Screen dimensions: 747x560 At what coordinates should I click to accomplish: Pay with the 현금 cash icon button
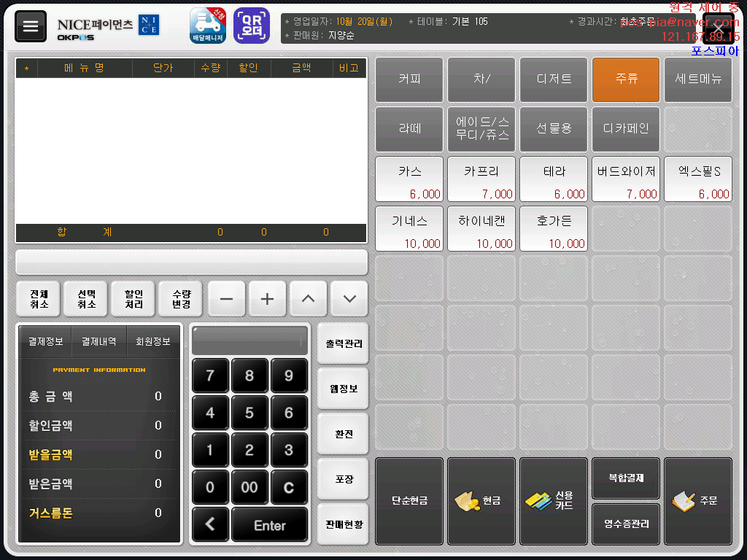(x=481, y=501)
